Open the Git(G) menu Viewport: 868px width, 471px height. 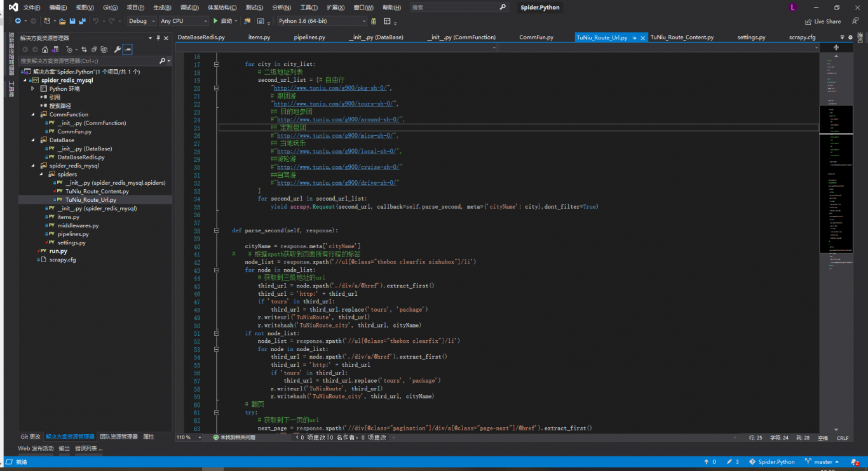click(110, 8)
